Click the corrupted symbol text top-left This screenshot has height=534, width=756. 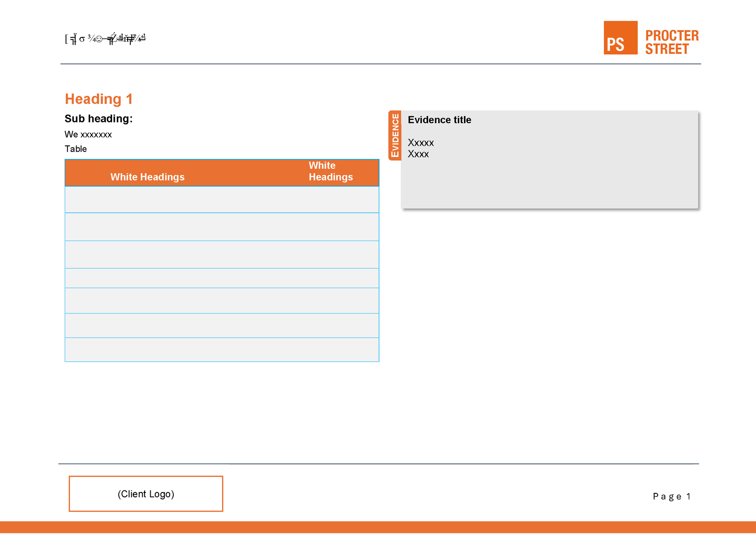coord(104,39)
